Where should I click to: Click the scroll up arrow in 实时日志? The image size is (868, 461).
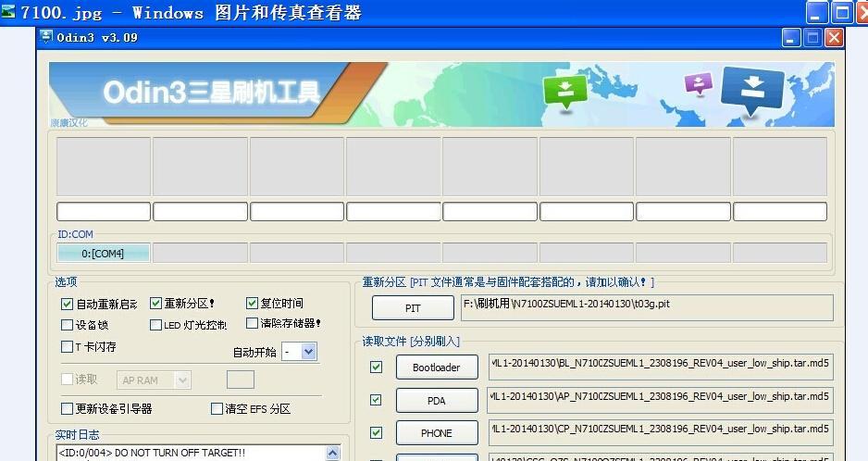[332, 453]
